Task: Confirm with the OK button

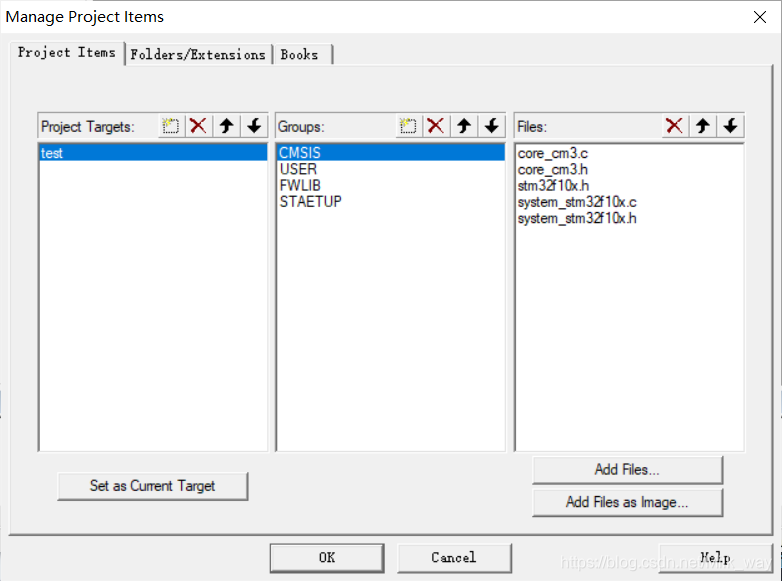Action: [327, 558]
